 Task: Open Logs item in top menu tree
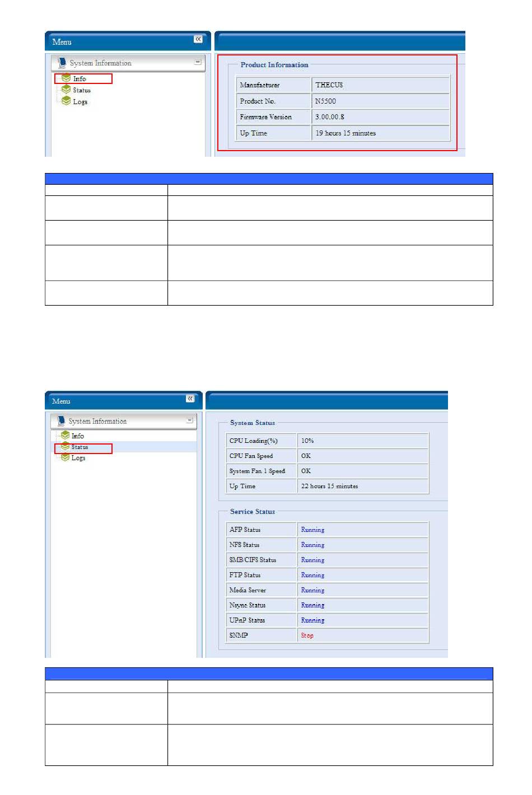80,102
